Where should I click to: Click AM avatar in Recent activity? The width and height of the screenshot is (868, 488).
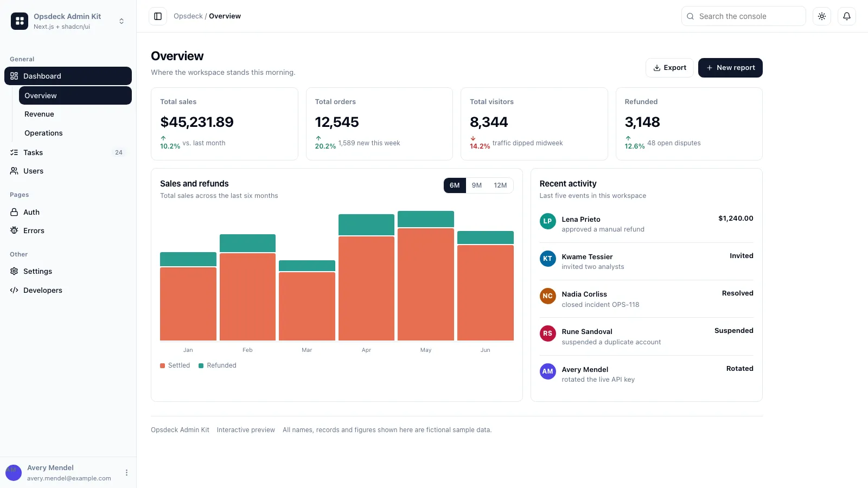[548, 371]
